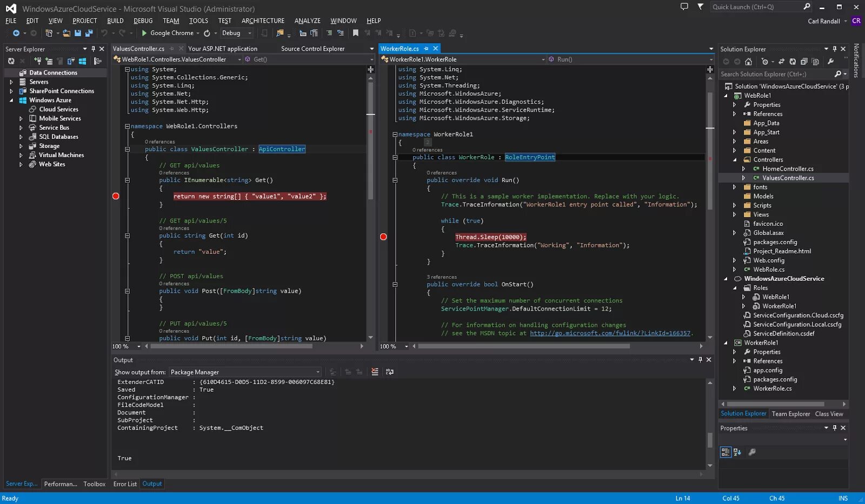This screenshot has width=865, height=504.
Task: Click the Open File folder icon
Action: 66,33
